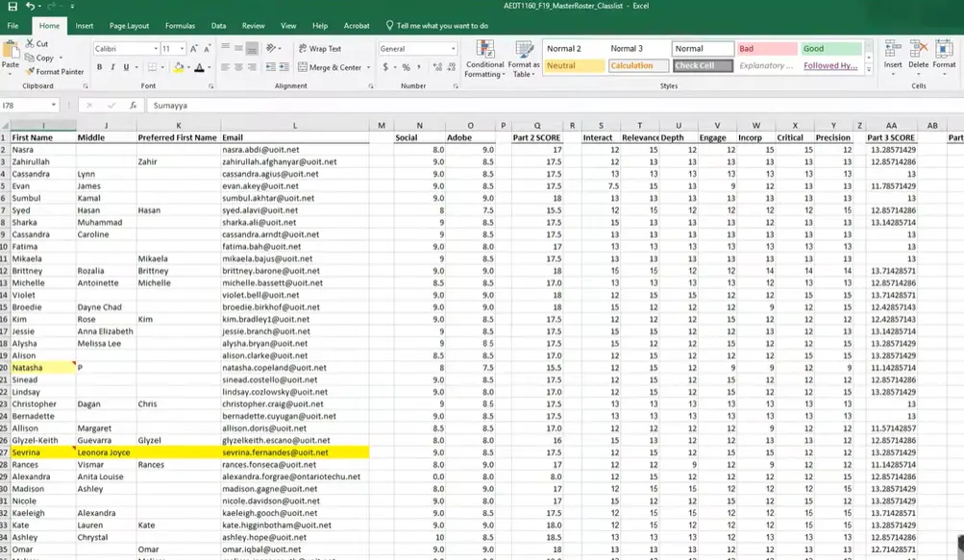This screenshot has height=560, width=964.
Task: Click the Percent Style icon
Action: [406, 68]
